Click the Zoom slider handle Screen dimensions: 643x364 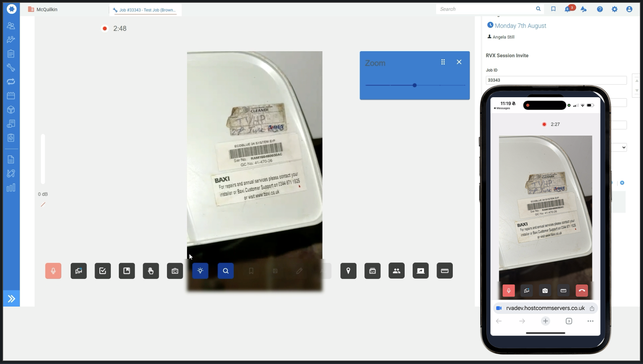tap(414, 85)
